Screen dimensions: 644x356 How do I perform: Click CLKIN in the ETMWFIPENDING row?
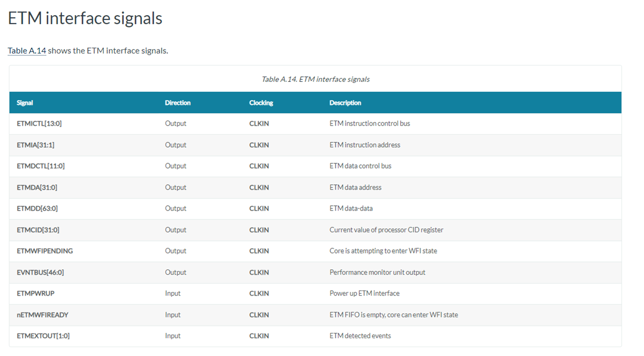pos(259,251)
